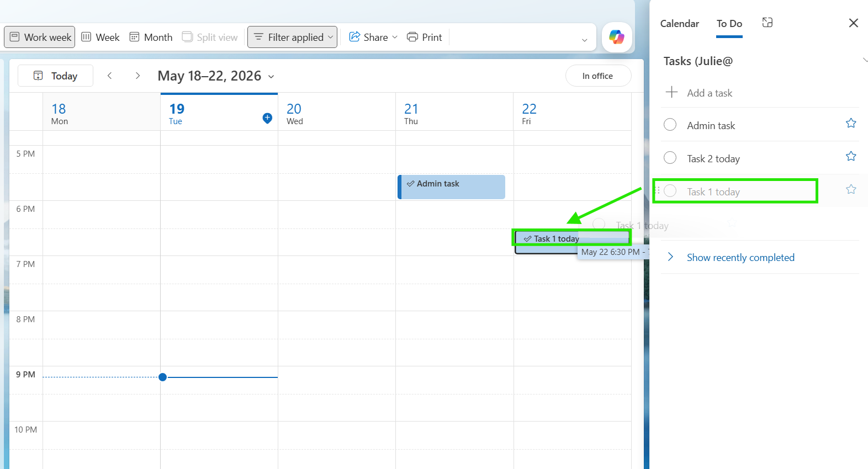Mark Admin task as completed in To Do list
Screen dimensions: 868x469
click(670, 125)
